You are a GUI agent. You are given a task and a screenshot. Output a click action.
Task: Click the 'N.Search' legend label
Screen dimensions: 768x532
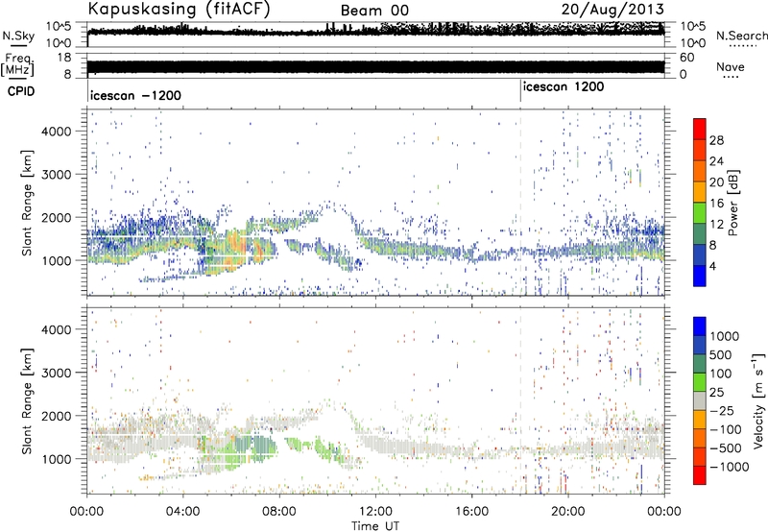(x=741, y=36)
